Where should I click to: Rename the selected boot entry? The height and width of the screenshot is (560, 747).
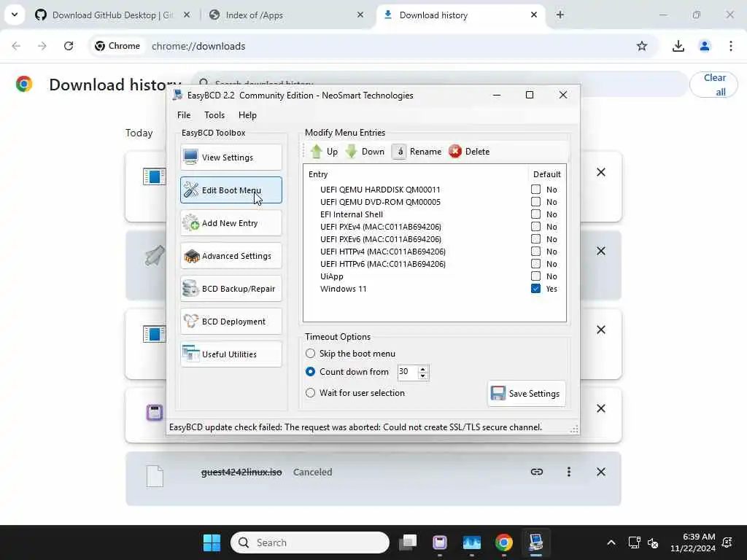point(417,152)
